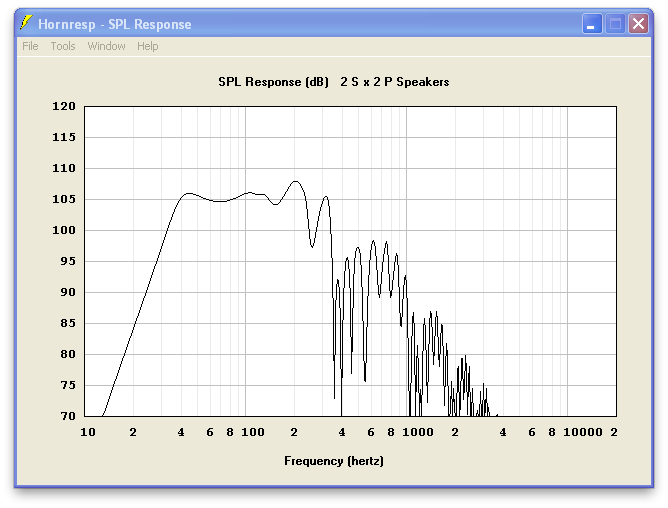
Task: Click the '2 S x 2 P Speakers' label
Action: pyautogui.click(x=394, y=82)
